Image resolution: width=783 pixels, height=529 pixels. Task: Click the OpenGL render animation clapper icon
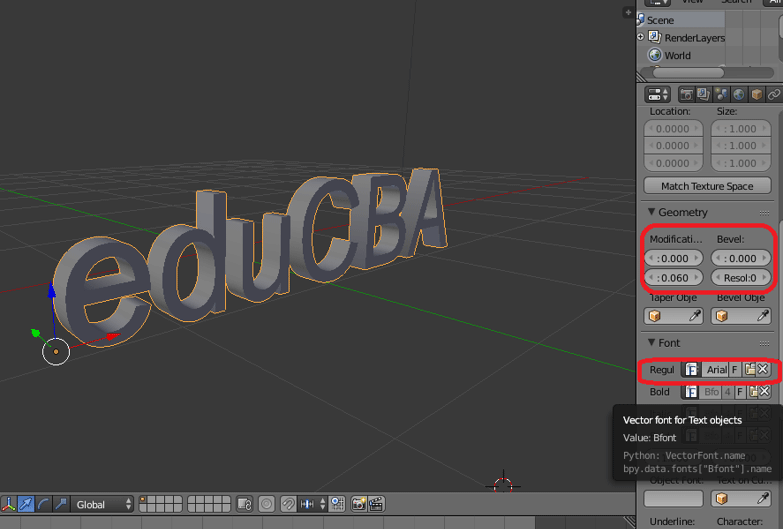[376, 505]
